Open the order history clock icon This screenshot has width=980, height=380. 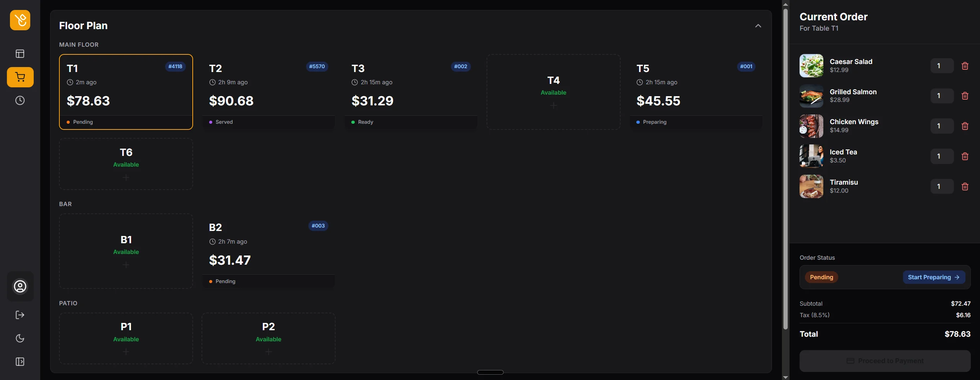pyautogui.click(x=20, y=101)
